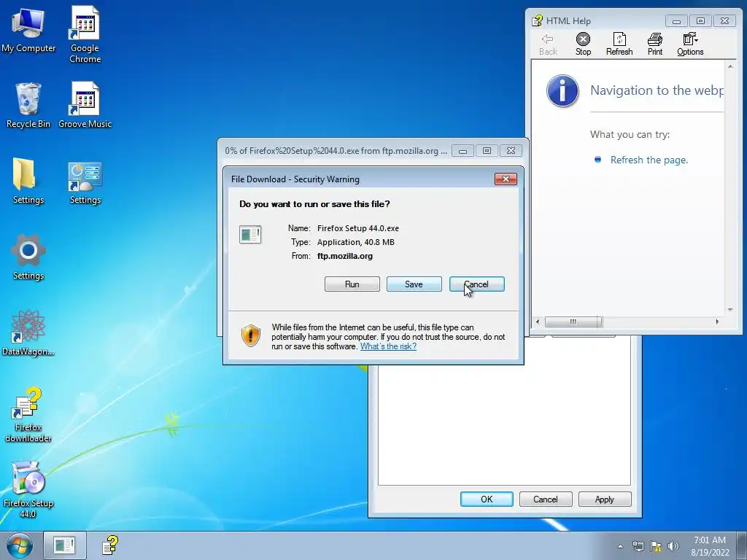Click the Save button in download dialog
The height and width of the screenshot is (560, 747).
click(414, 284)
